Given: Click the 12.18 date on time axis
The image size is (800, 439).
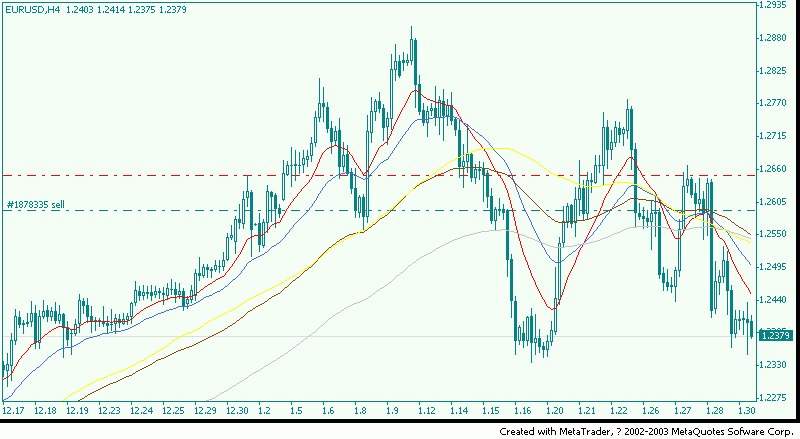Looking at the screenshot, I should 45,410.
